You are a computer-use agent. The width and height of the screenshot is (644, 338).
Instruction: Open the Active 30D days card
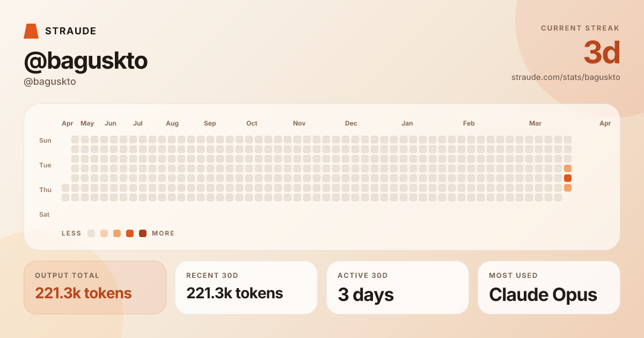click(398, 288)
